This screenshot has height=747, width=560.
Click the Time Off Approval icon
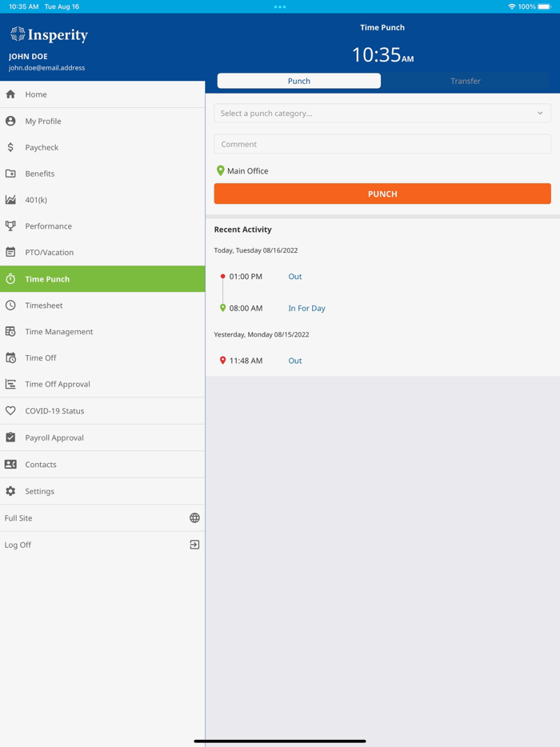(10, 384)
